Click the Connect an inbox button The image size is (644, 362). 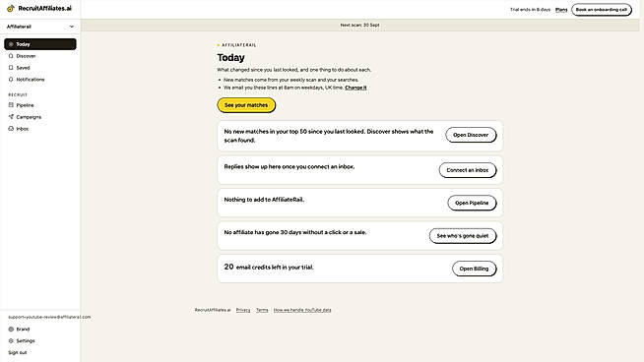468,170
